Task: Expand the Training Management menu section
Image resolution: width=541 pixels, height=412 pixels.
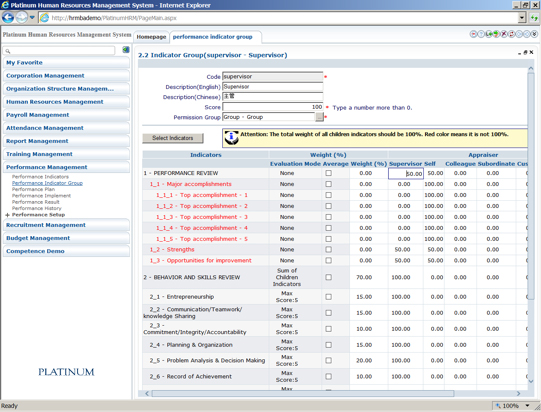Action: [x=66, y=154]
